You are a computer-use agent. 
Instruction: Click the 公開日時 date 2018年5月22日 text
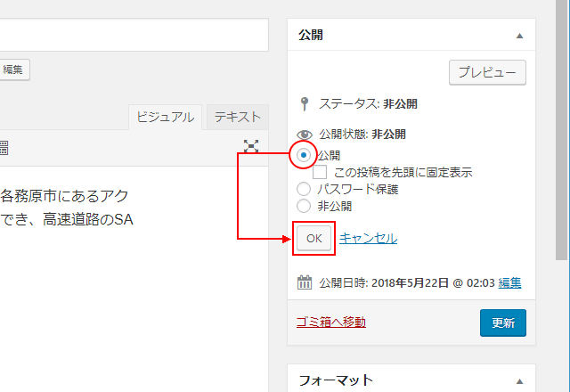coord(410,282)
